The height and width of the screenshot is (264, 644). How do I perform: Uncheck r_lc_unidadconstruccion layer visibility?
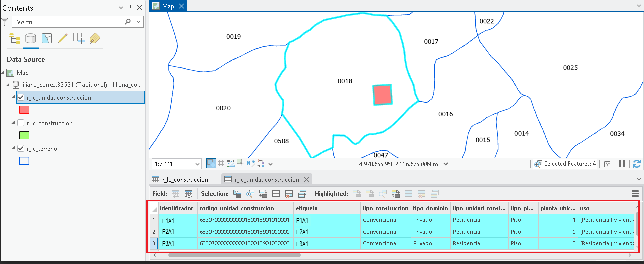point(20,97)
